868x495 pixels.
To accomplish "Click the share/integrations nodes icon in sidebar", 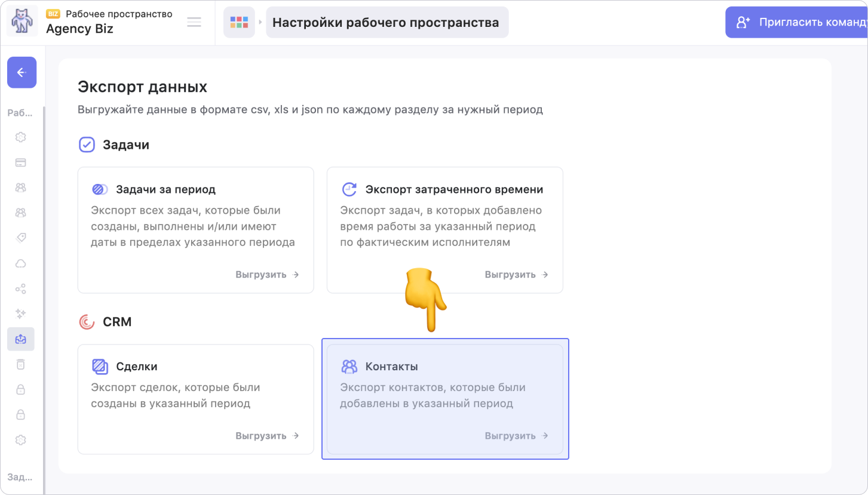I will click(20, 289).
